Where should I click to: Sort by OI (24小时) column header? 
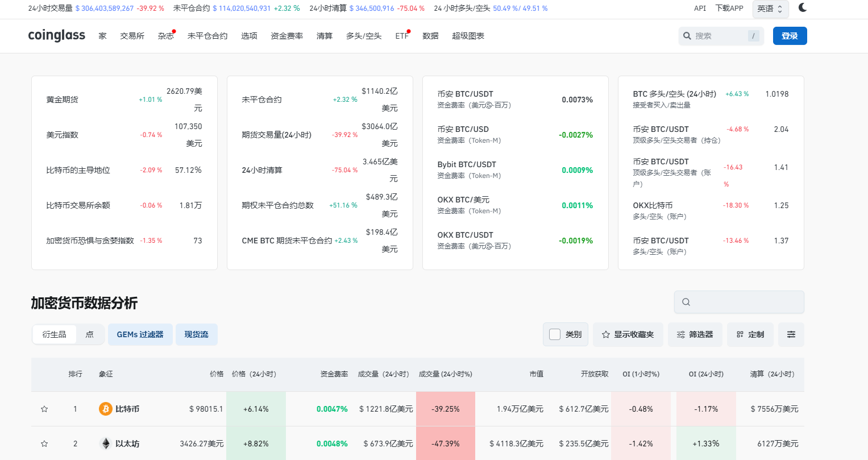point(706,374)
